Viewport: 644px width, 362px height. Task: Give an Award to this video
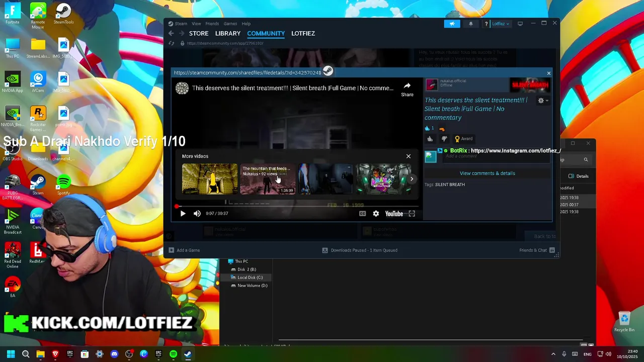pos(463,139)
